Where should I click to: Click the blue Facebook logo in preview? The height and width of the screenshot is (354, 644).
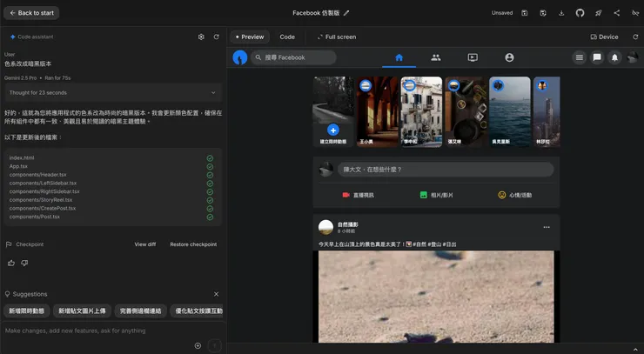point(240,57)
